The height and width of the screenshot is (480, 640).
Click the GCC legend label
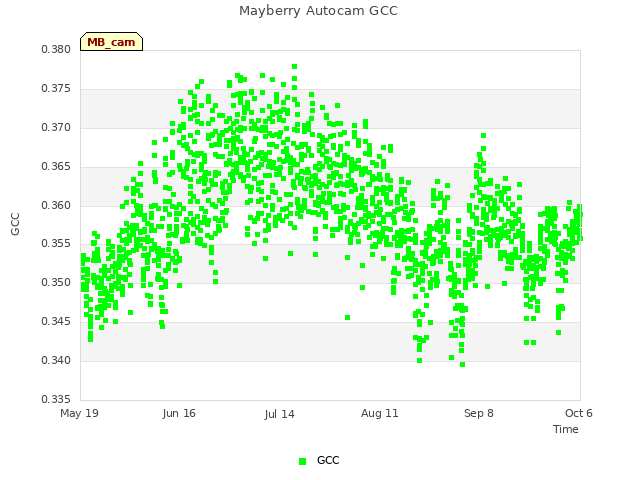click(x=328, y=460)
